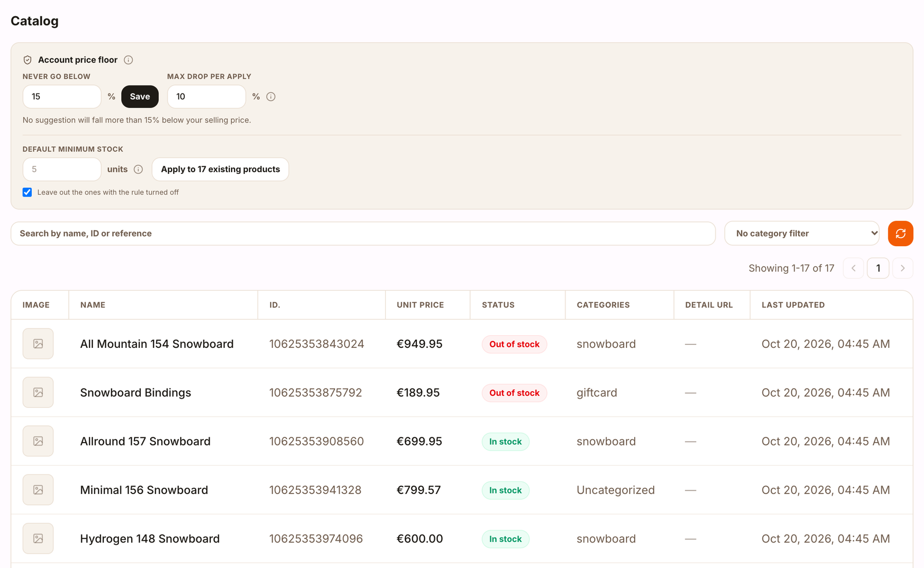Click product ID 10625353974096
The height and width of the screenshot is (568, 924).
point(316,539)
